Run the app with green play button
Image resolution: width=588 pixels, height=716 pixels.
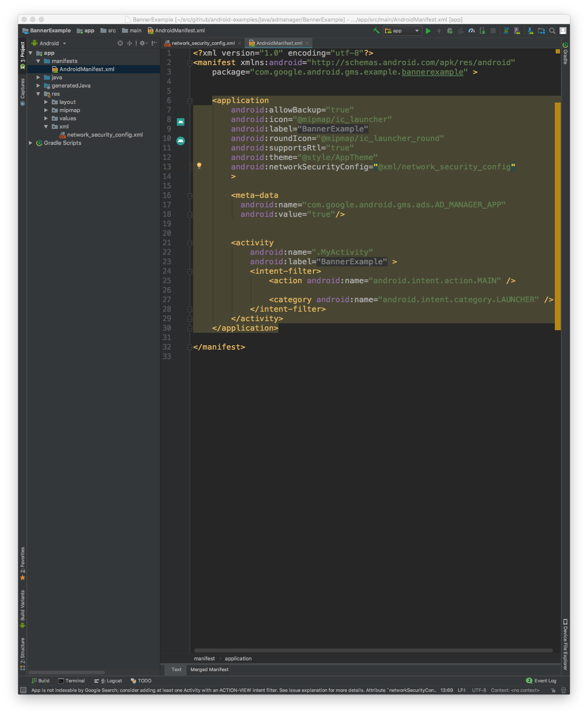tap(428, 31)
